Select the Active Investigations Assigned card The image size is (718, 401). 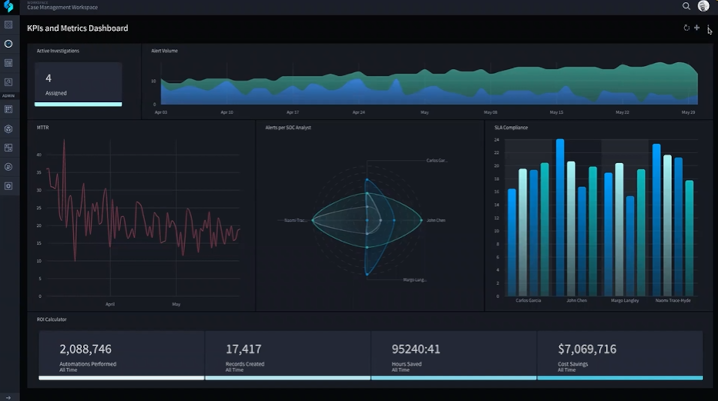pyautogui.click(x=78, y=84)
